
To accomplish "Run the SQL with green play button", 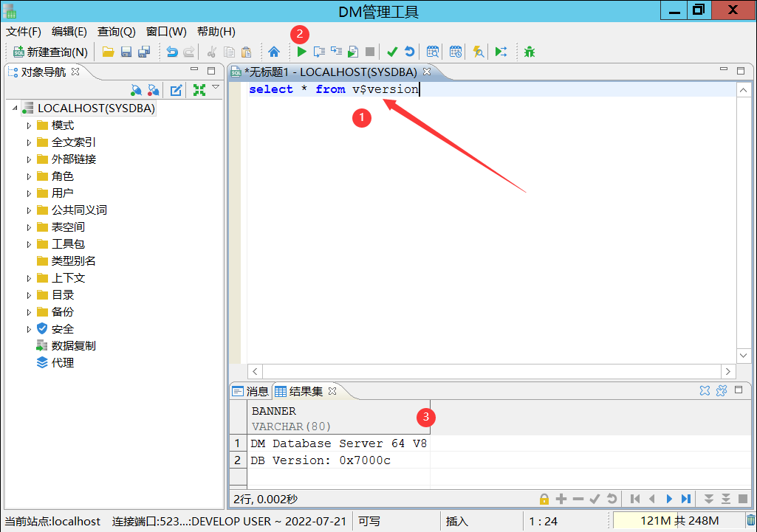I will [302, 52].
